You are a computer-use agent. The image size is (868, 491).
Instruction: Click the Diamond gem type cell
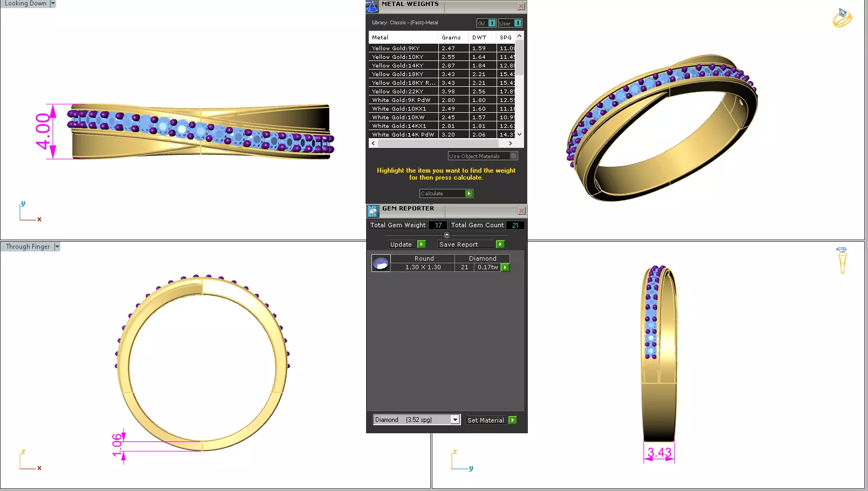483,259
